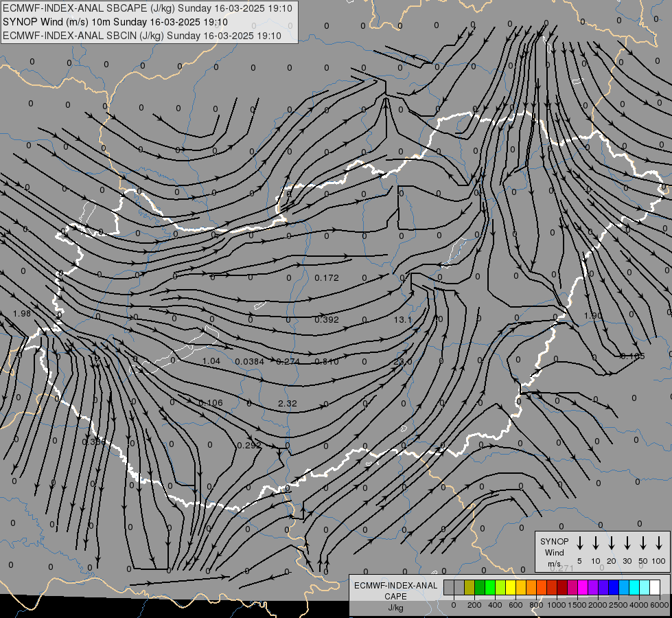Screen dimensions: 672x618
Task: Click the 0.165 value in the east
Action: 633,356
